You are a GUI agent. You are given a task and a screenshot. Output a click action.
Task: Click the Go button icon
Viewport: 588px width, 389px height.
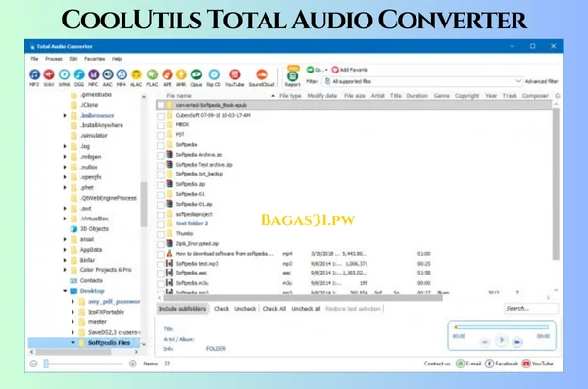click(310, 70)
